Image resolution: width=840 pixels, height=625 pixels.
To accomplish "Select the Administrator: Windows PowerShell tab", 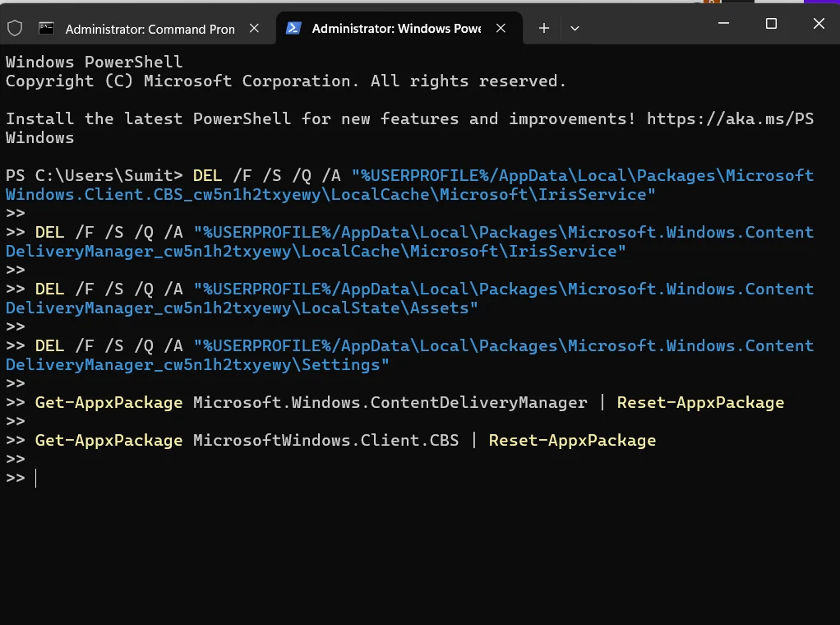I will click(x=399, y=29).
